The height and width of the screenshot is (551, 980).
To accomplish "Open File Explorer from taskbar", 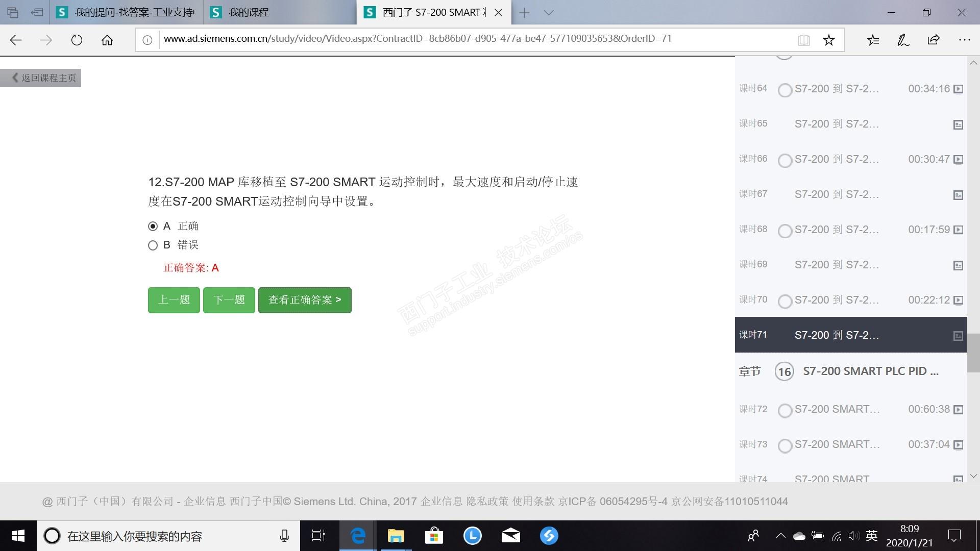I will [396, 536].
